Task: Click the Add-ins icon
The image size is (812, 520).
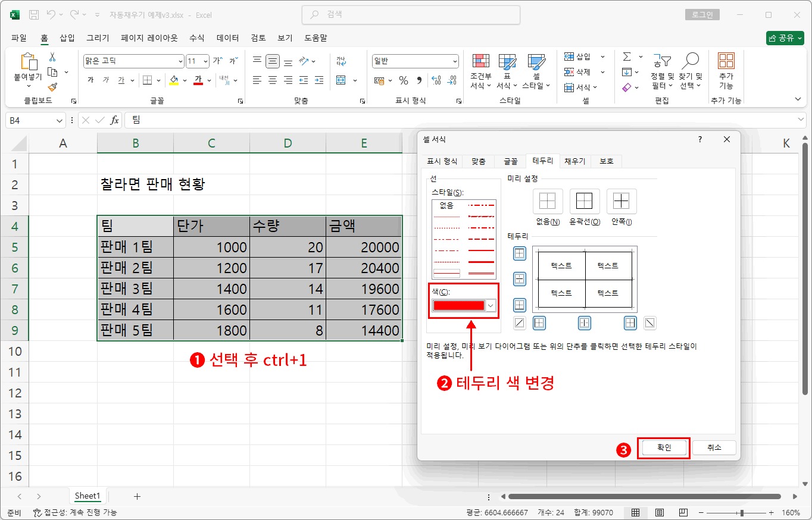Action: (726, 61)
